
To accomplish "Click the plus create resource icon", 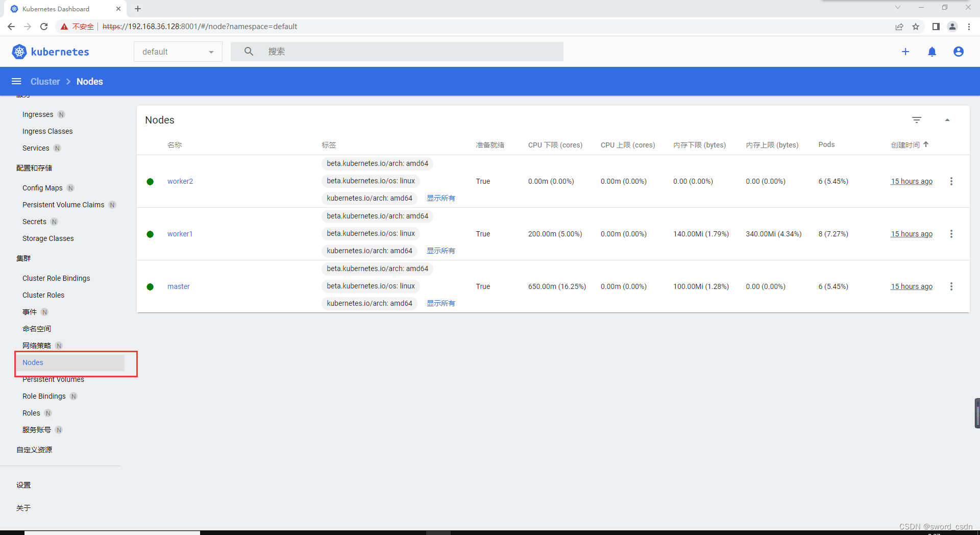I will click(x=905, y=52).
